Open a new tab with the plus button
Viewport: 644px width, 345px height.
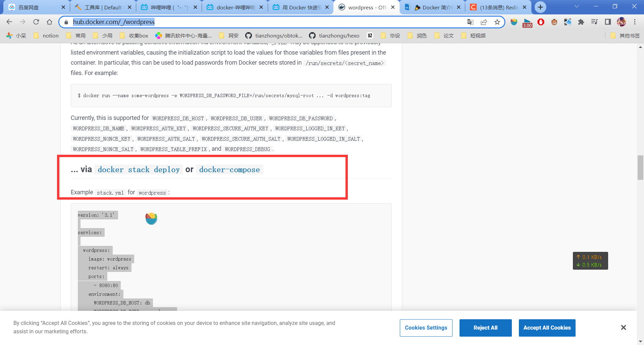coord(540,7)
